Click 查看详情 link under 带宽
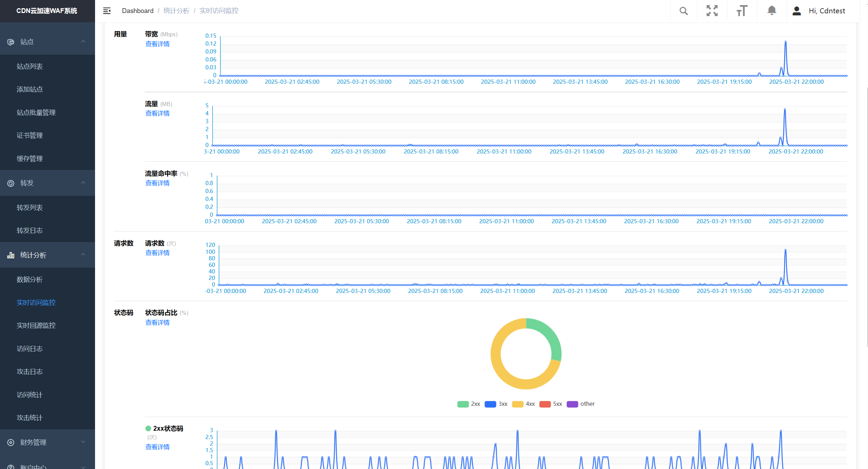 pos(157,44)
